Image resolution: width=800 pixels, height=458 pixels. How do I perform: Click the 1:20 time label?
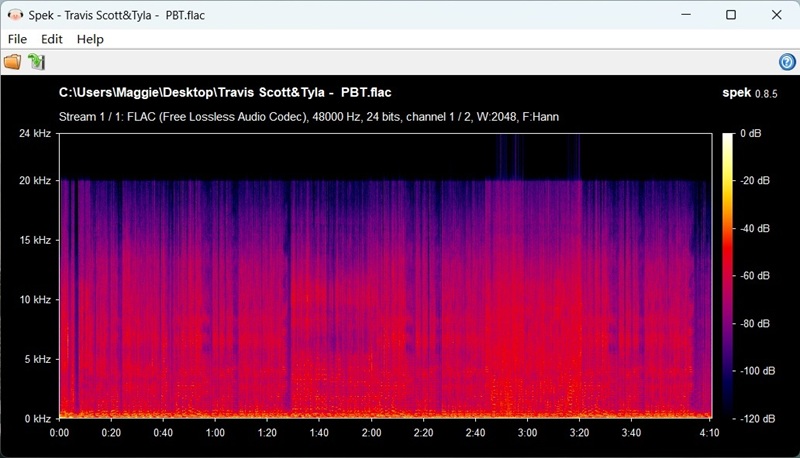[x=267, y=433]
